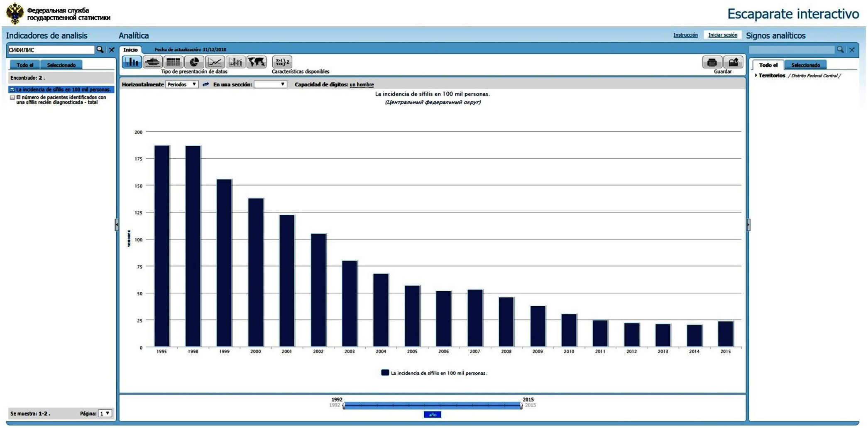The width and height of the screenshot is (868, 428).
Task: Open Seleccionado tab in Signos analíticos
Action: [x=805, y=65]
